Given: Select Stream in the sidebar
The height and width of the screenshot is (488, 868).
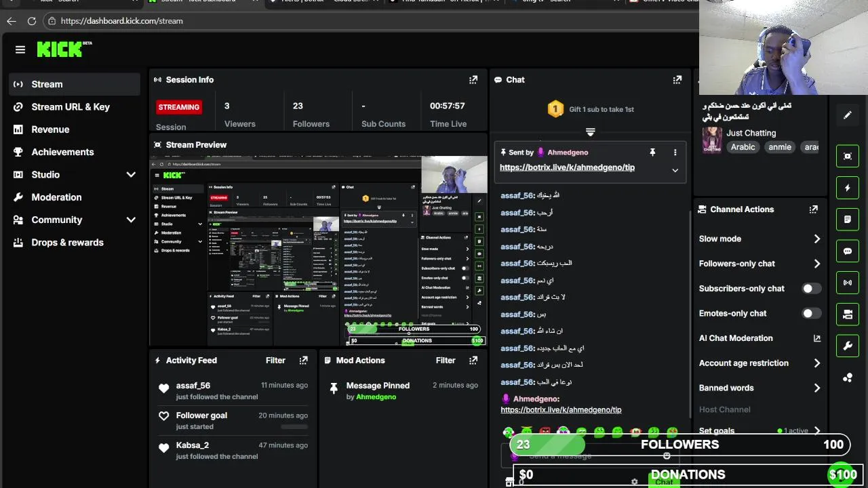Looking at the screenshot, I should (75, 84).
